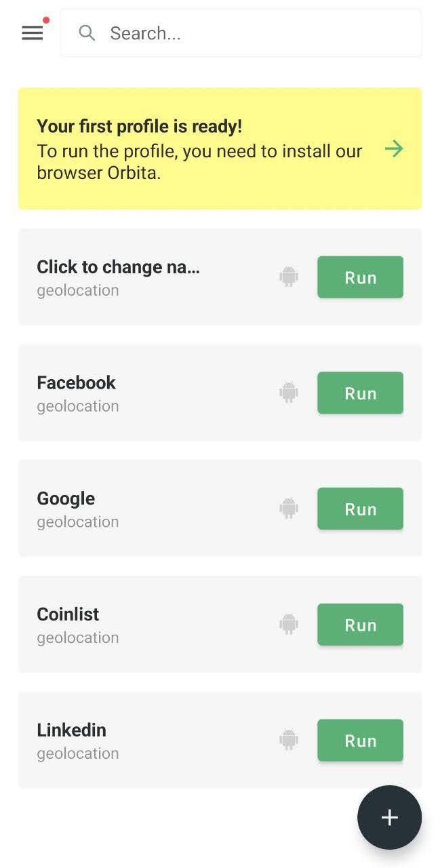Open the hamburger navigation menu
Image resolution: width=440 pixels, height=868 pixels.
32,33
